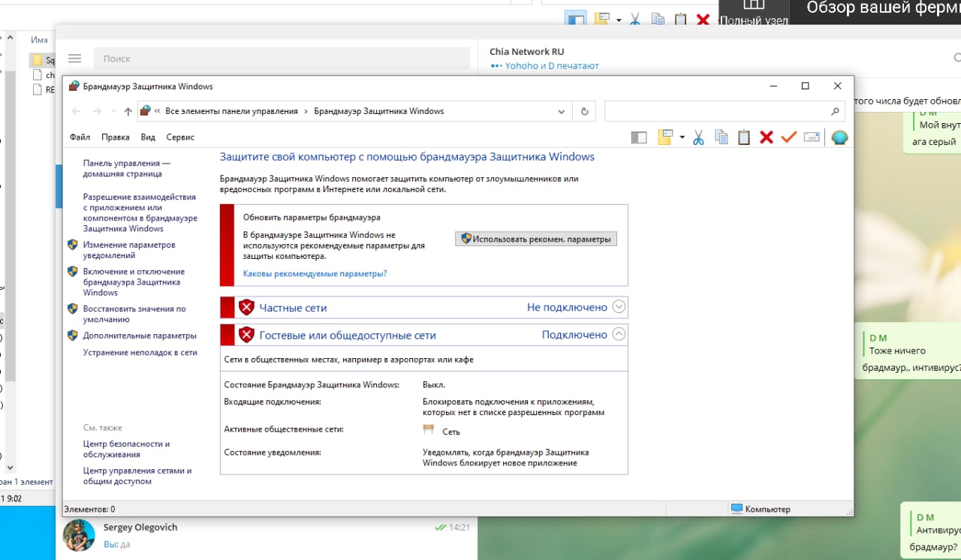Open the Sergey Olegovich chat in Telegram
The height and width of the screenshot is (560, 961).
[267, 535]
